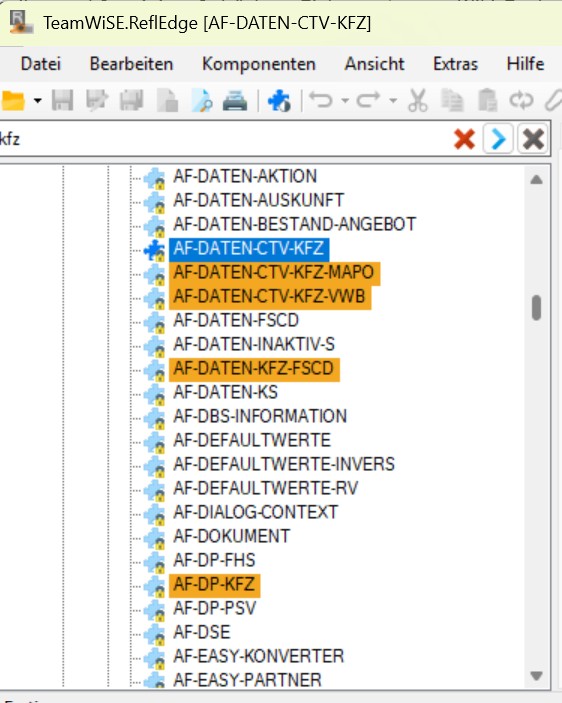Image resolution: width=562 pixels, height=703 pixels.
Task: Jump to next match with blue arrow button
Action: click(x=498, y=139)
